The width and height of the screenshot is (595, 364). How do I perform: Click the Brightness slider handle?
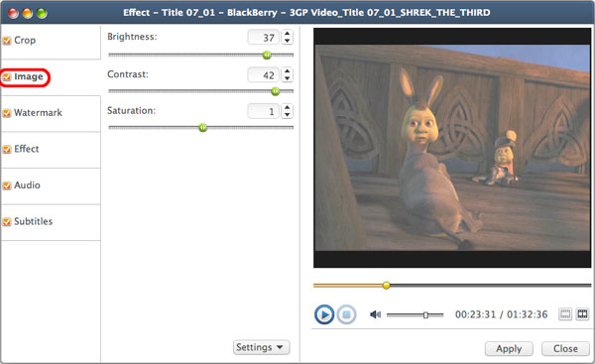coord(267,55)
